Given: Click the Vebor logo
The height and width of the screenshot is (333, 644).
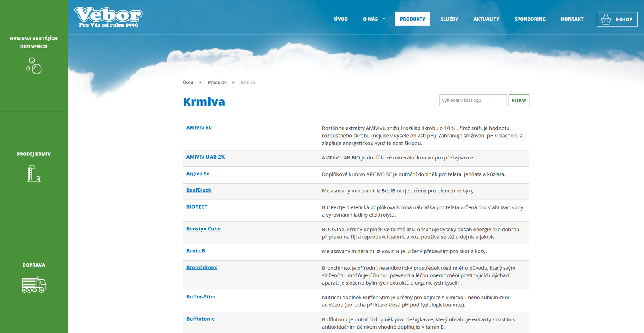Looking at the screenshot, I should coord(108,17).
